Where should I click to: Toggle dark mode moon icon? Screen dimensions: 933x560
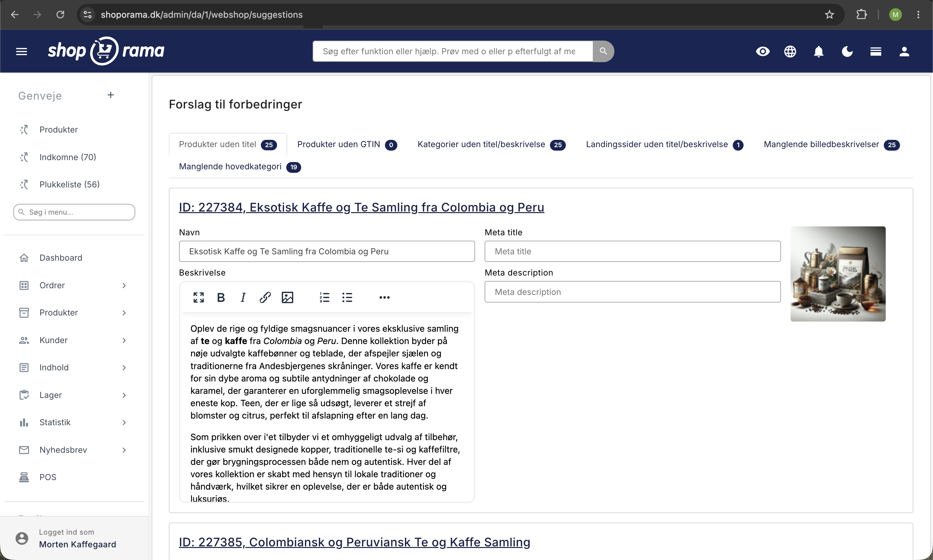click(x=847, y=51)
